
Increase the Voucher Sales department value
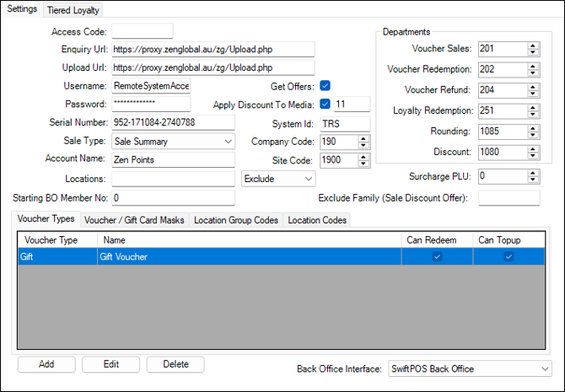(532, 45)
